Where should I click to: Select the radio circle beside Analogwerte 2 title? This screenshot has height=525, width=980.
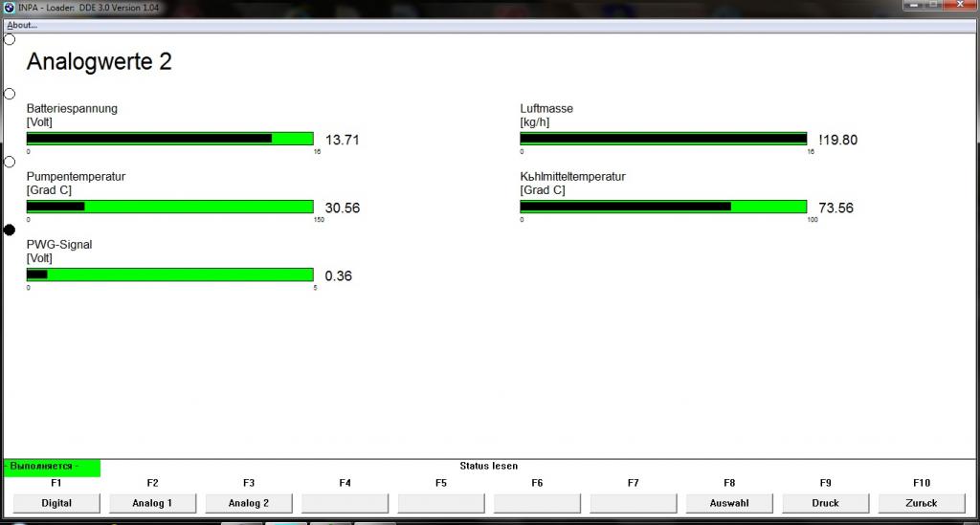10,39
